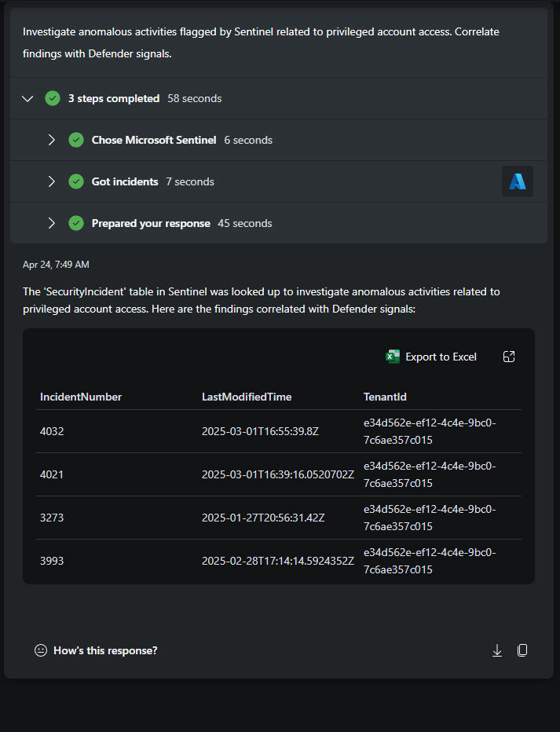
Task: Copy the response with clipboard icon
Action: [x=522, y=650]
